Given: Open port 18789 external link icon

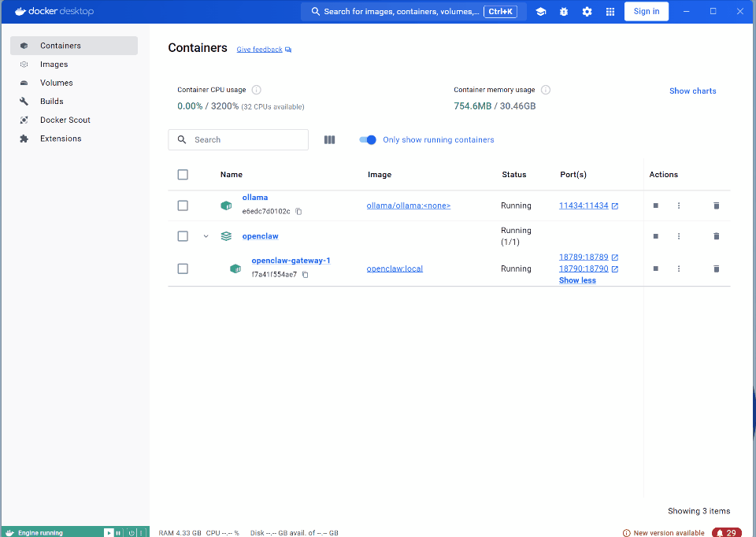Looking at the screenshot, I should [615, 257].
